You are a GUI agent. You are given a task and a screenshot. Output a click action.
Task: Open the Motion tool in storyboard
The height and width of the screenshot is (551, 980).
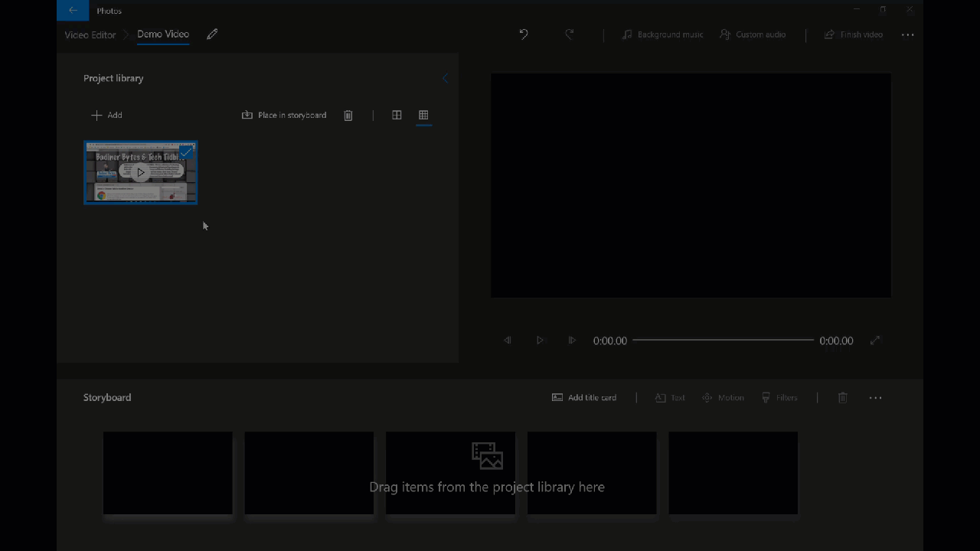[x=723, y=397]
